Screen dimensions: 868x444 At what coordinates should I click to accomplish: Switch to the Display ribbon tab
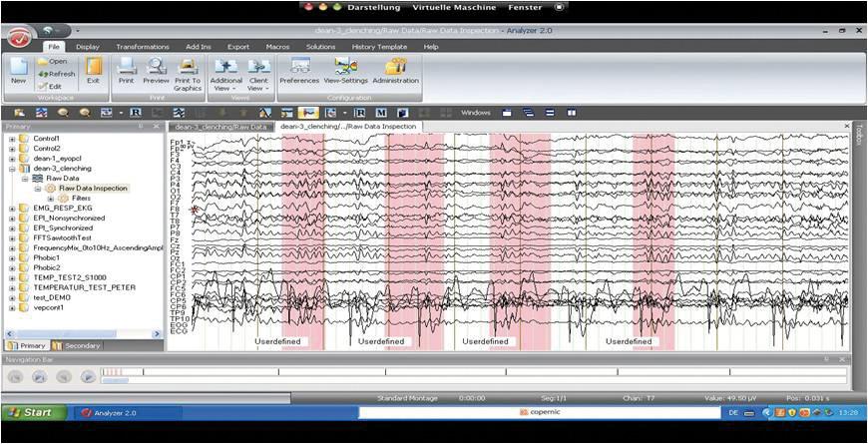click(x=88, y=47)
